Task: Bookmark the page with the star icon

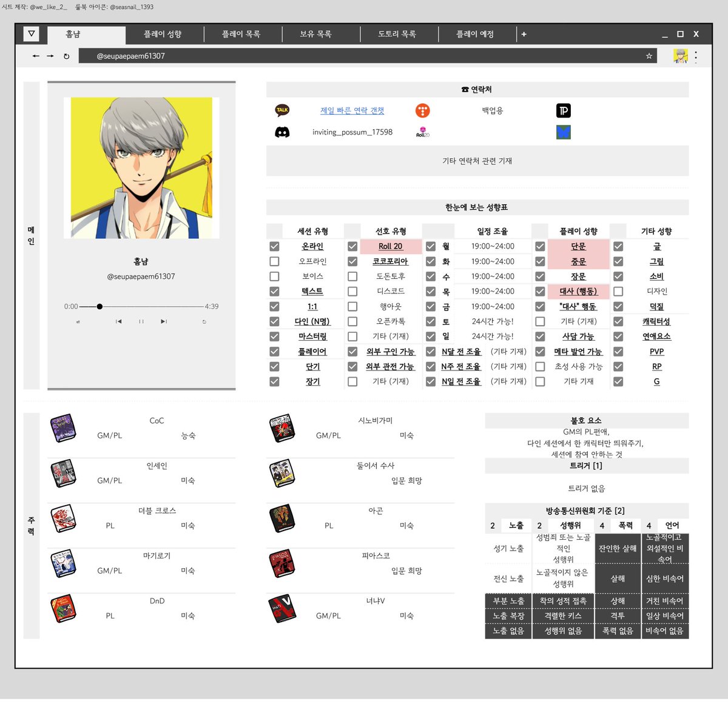Action: pos(649,56)
